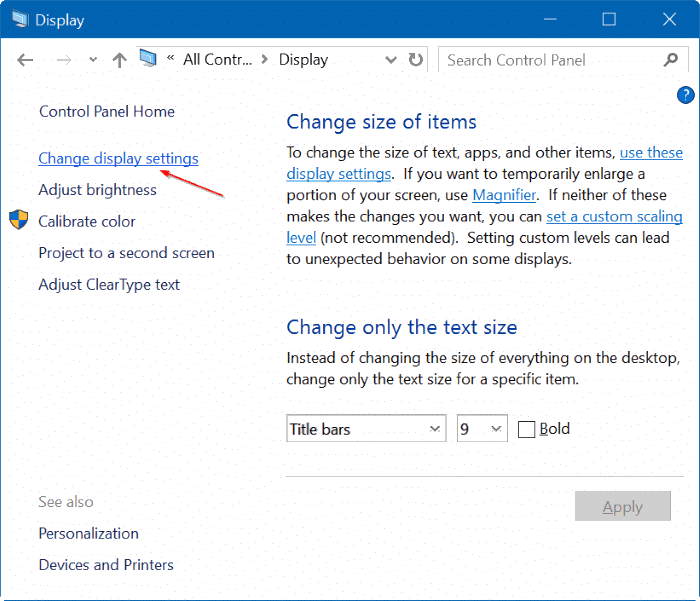Screen dimensions: 700x601
Task: Click the Change size of items heading
Action: tap(381, 122)
